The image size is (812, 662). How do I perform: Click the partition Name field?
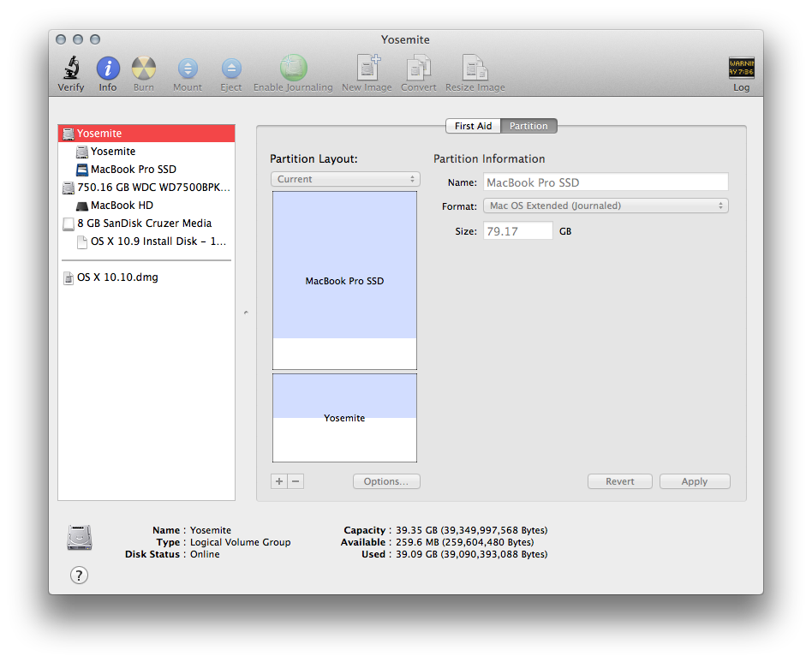[606, 182]
